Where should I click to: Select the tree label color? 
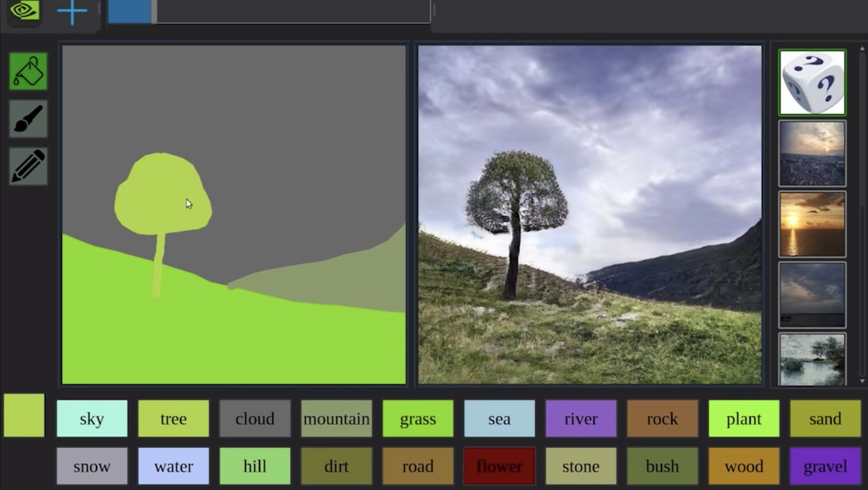click(174, 418)
